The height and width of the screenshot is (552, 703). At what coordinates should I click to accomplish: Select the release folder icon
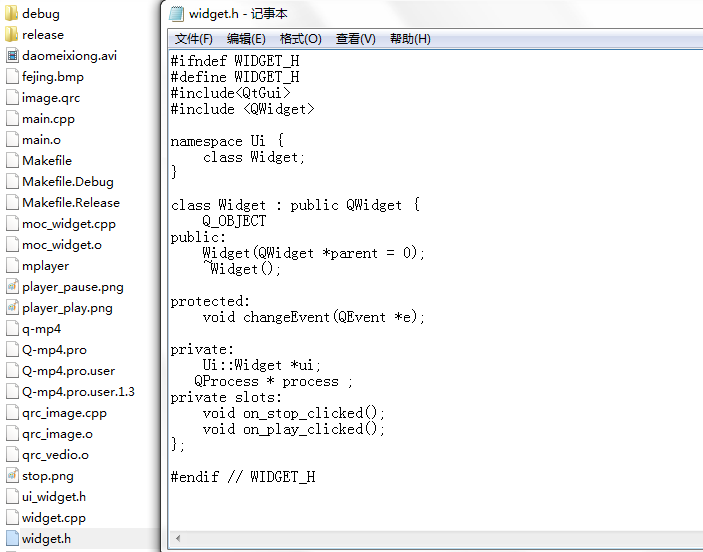12,35
